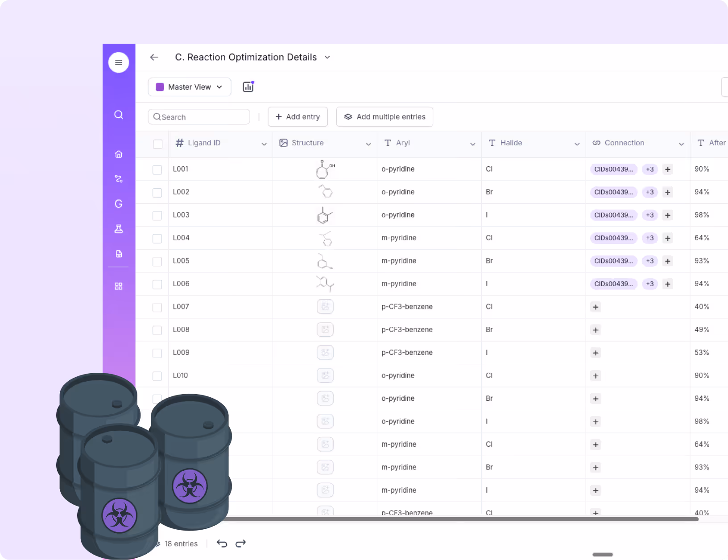The height and width of the screenshot is (560, 728).
Task: Open the Halide column header dropdown
Action: click(577, 144)
